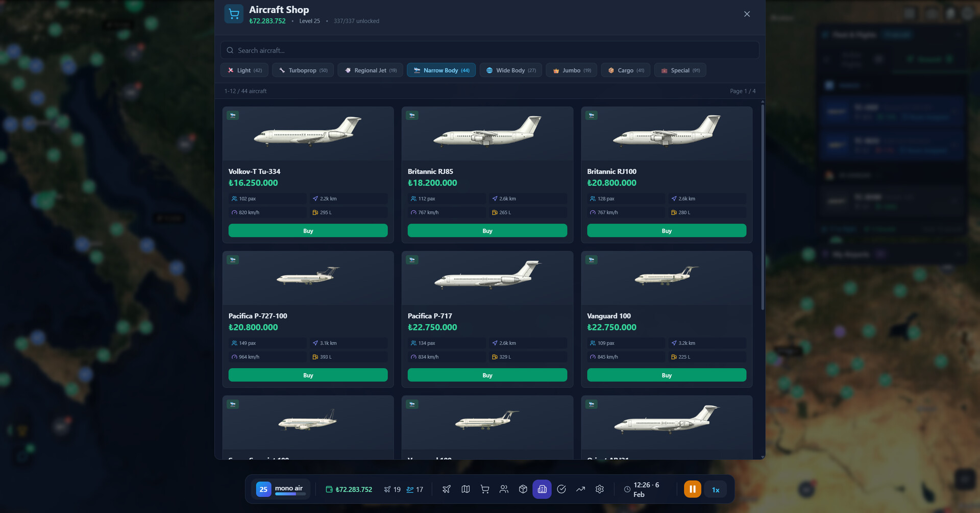Select the shopping cart shop icon
Screen dimensions: 980x513
484,489
